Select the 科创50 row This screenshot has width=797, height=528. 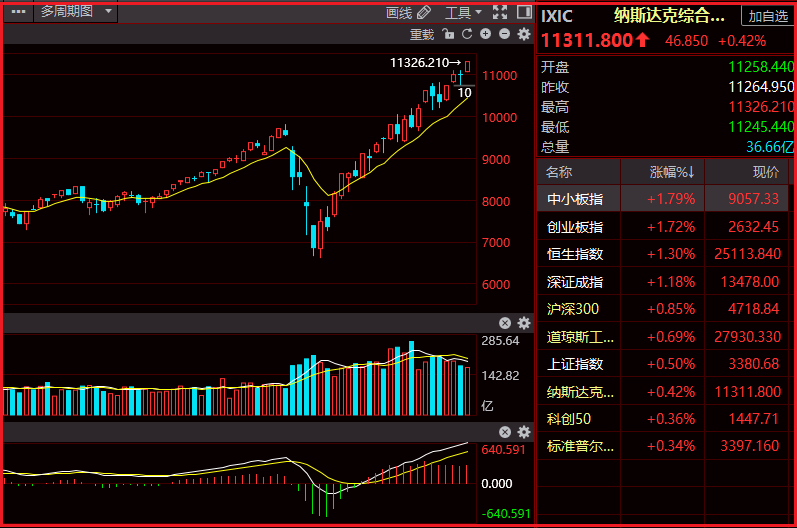[663, 419]
